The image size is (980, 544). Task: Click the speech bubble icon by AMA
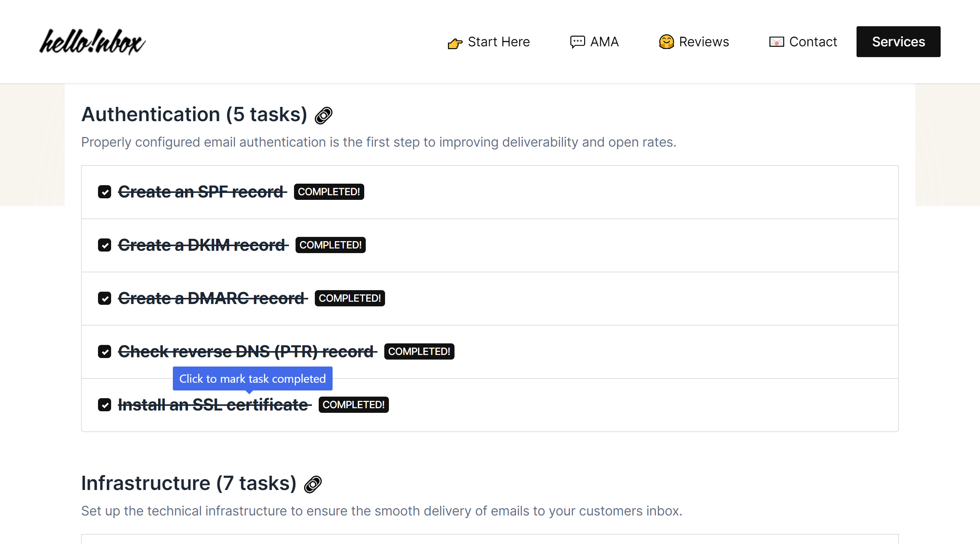coord(577,42)
